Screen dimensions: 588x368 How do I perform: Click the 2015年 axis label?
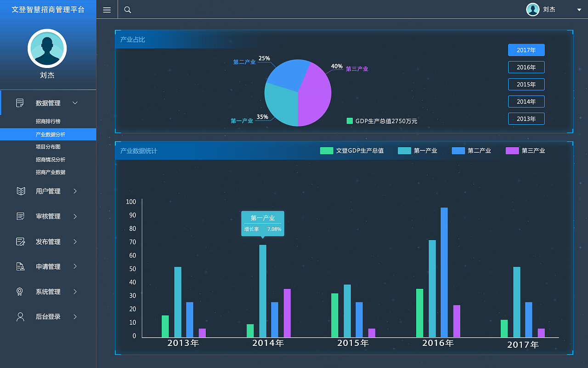pos(353,343)
